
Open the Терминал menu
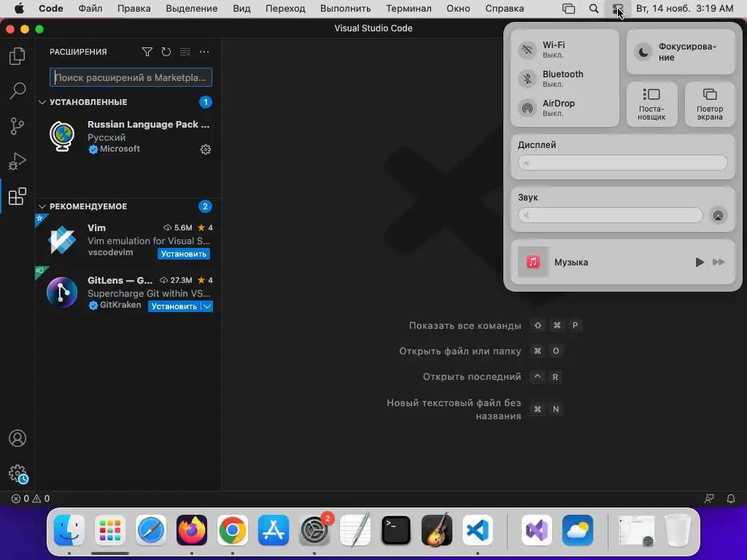[x=409, y=9]
